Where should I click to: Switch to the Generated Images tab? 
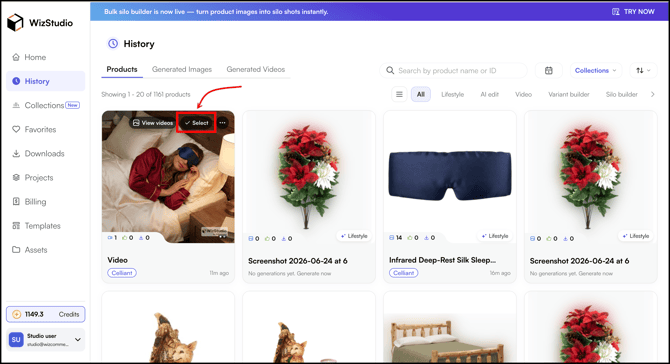[182, 69]
